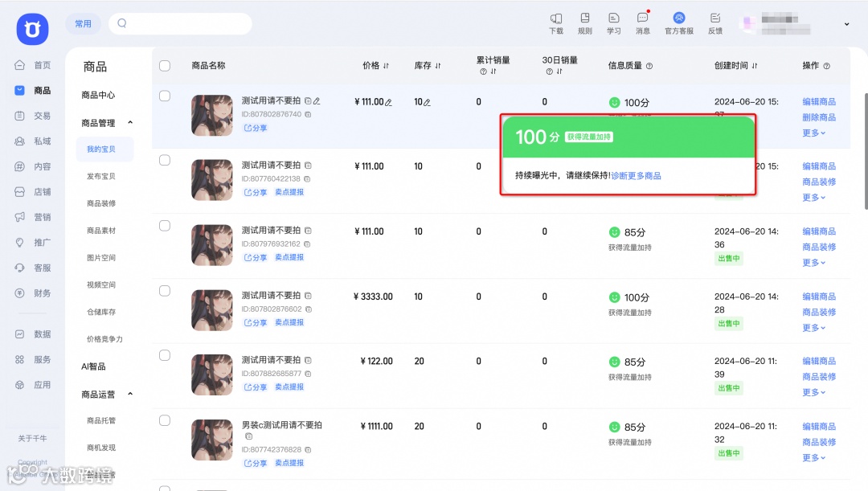The width and height of the screenshot is (868, 491).
Task: Sort by 价格 column
Action: click(386, 66)
